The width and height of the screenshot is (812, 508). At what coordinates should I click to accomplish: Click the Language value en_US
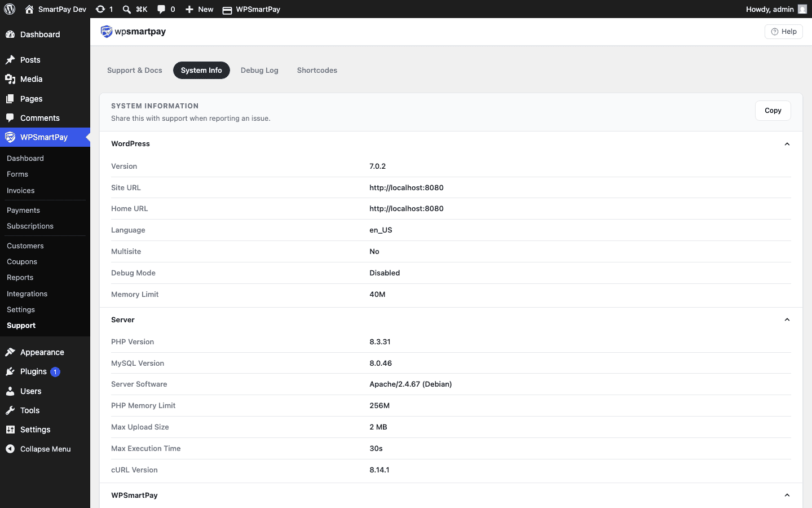tap(381, 230)
